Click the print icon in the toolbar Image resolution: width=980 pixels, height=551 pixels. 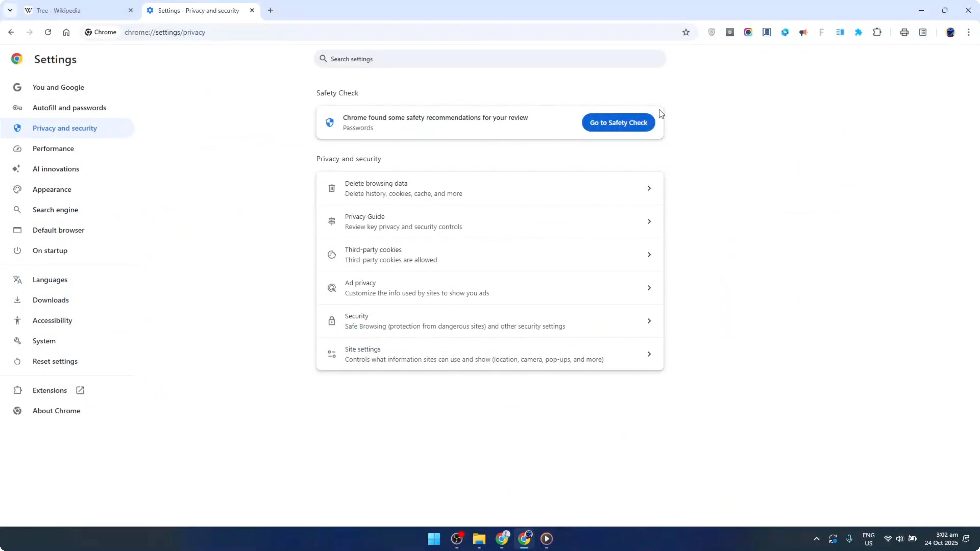coord(904,32)
